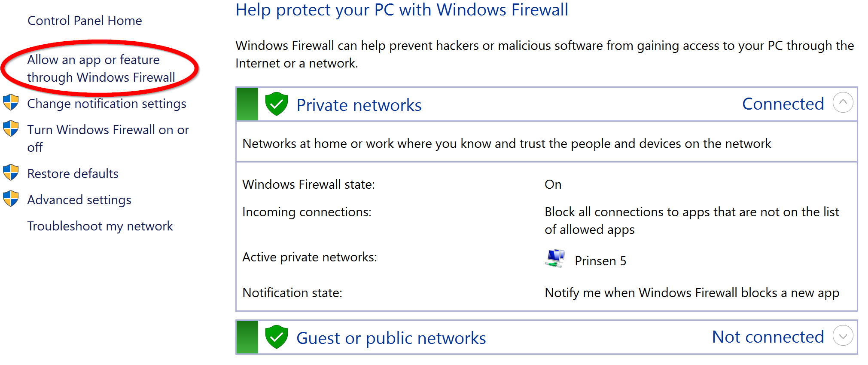Image resolution: width=868 pixels, height=365 pixels.
Task: Click the shield icon next to Turn Windows Firewall on or off
Action: (11, 129)
